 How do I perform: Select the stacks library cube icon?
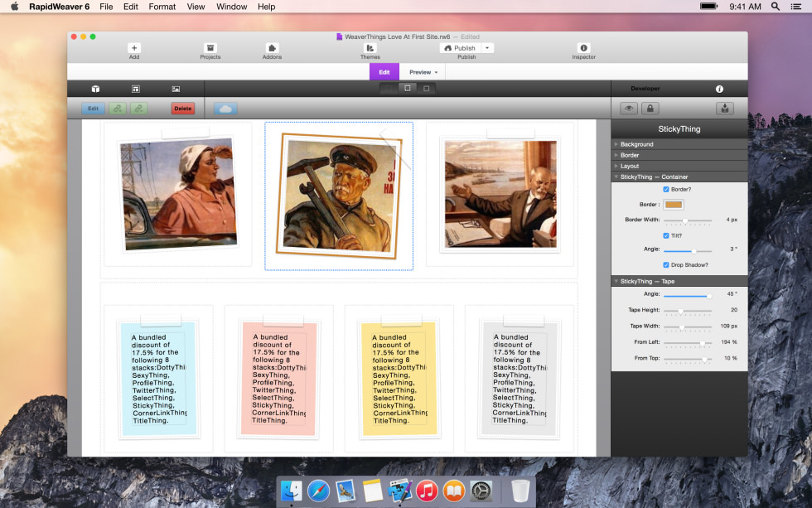[x=95, y=89]
